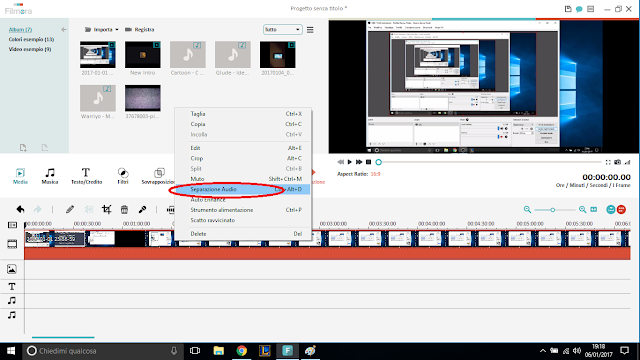Select Strumento alimentazione menu entry
This screenshot has height=360, width=640.
click(242, 210)
